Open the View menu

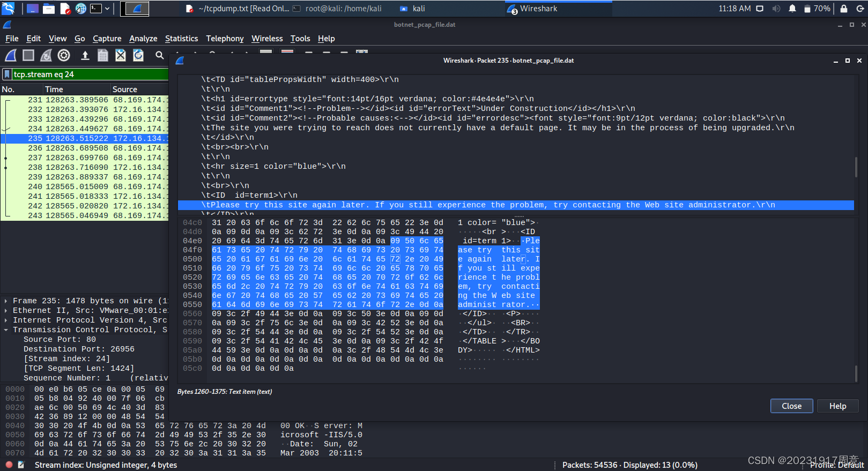pyautogui.click(x=58, y=39)
